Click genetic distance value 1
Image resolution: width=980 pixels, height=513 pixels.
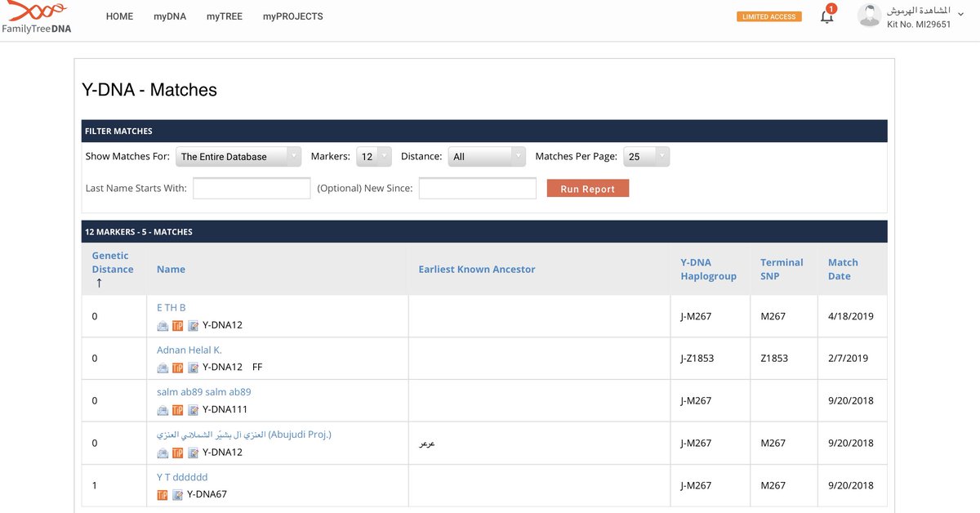(95, 486)
